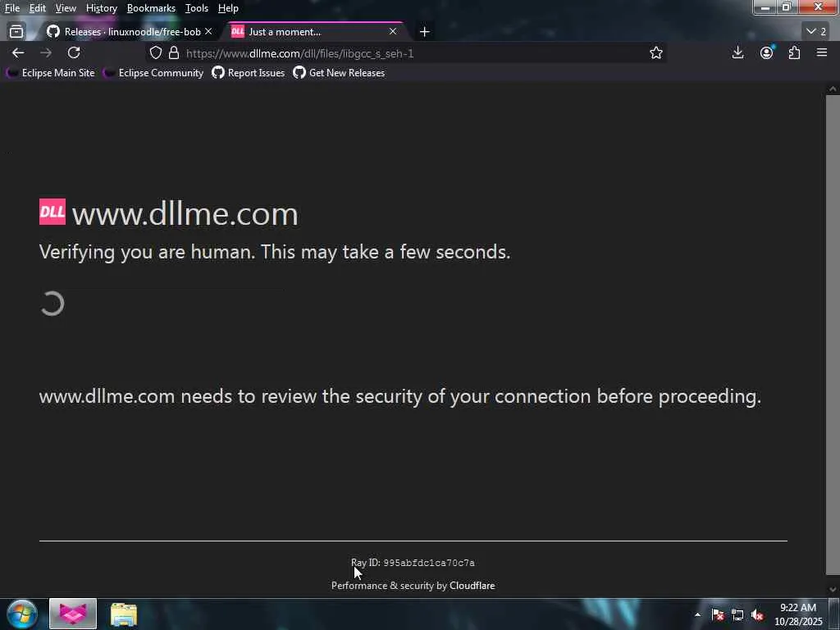Open the Downloads panel icon

(x=737, y=52)
